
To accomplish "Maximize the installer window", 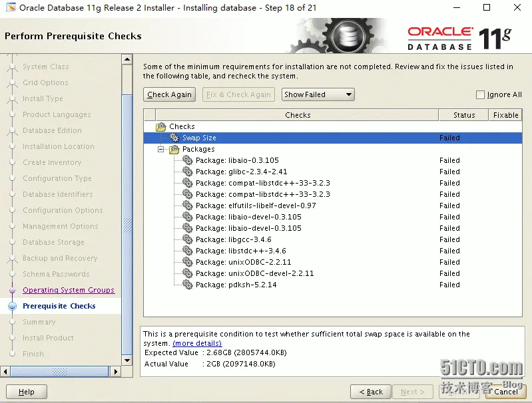I will tap(487, 7).
